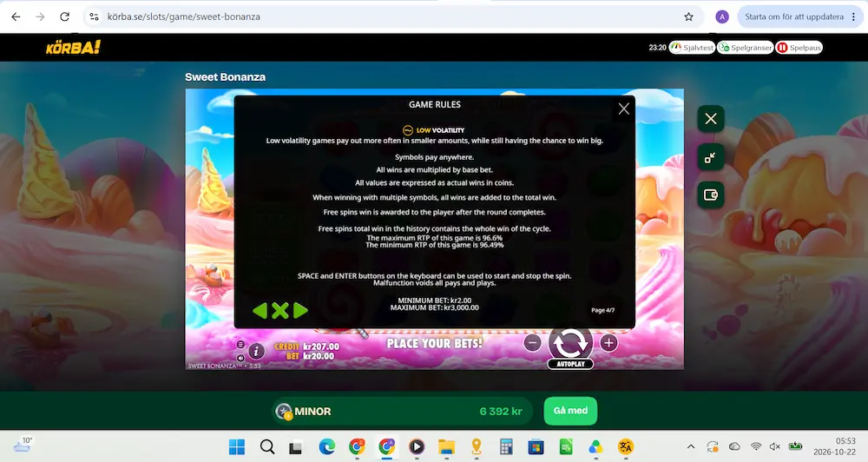
Task: Click the address bar URL
Action: pyautogui.click(x=184, y=16)
